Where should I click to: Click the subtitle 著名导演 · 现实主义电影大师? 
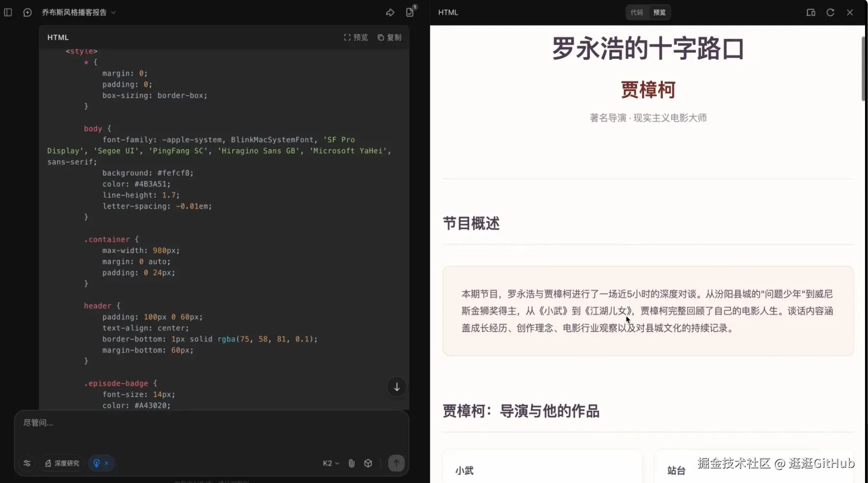click(648, 118)
